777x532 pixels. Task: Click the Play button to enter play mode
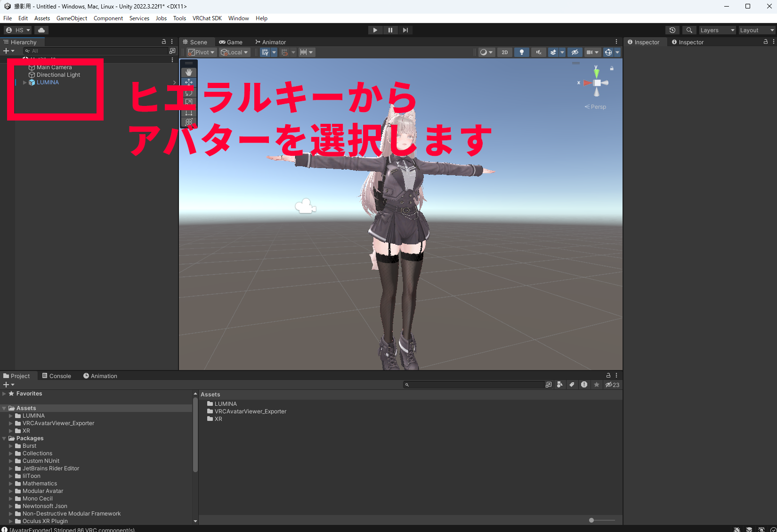point(375,30)
